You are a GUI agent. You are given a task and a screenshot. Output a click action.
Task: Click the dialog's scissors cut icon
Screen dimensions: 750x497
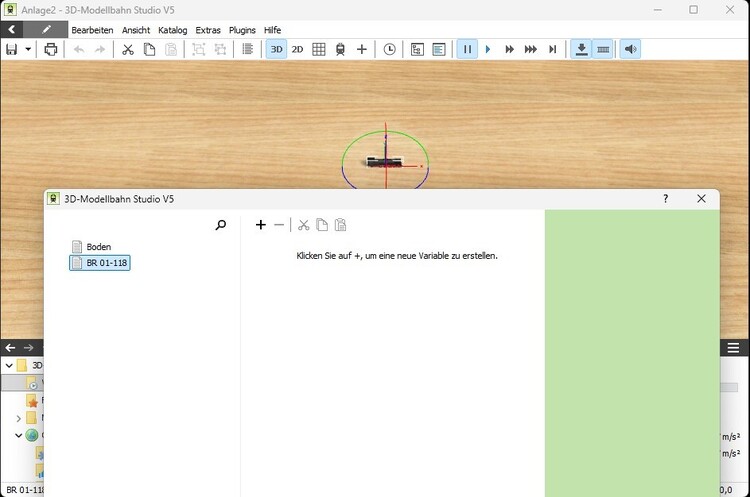pos(304,225)
